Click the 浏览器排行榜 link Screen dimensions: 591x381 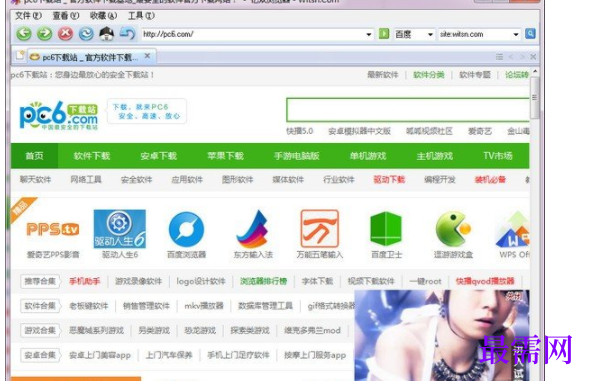click(263, 281)
